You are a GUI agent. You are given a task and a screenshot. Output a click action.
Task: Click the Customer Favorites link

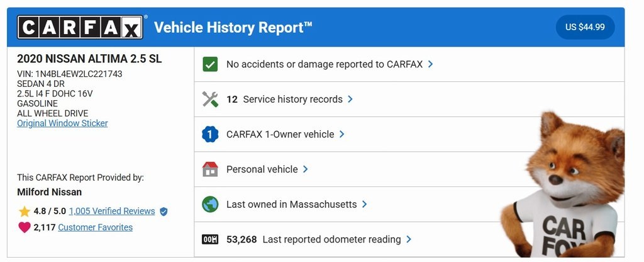click(x=95, y=227)
